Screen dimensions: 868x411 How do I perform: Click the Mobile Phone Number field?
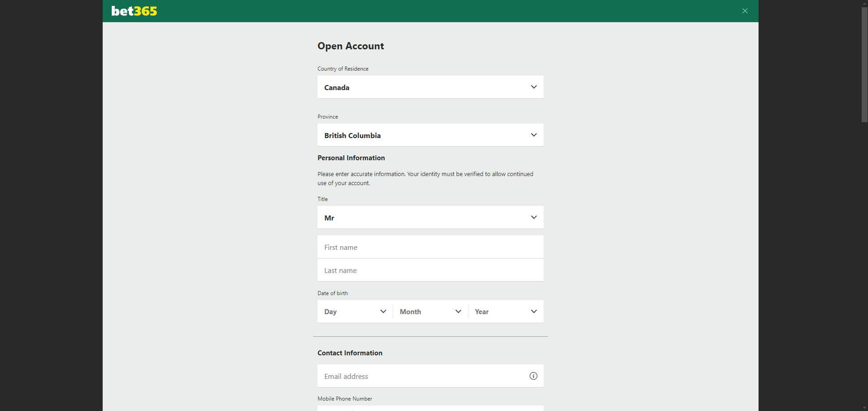click(x=430, y=409)
